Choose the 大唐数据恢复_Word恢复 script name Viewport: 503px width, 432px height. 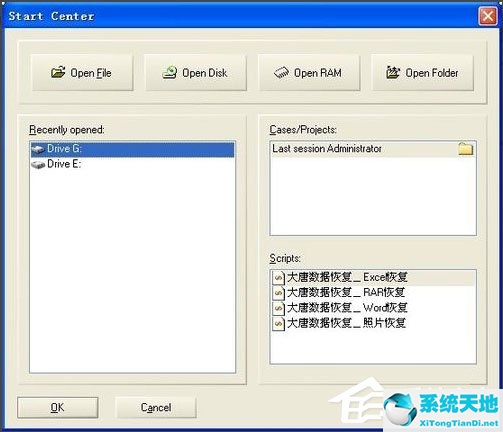347,308
